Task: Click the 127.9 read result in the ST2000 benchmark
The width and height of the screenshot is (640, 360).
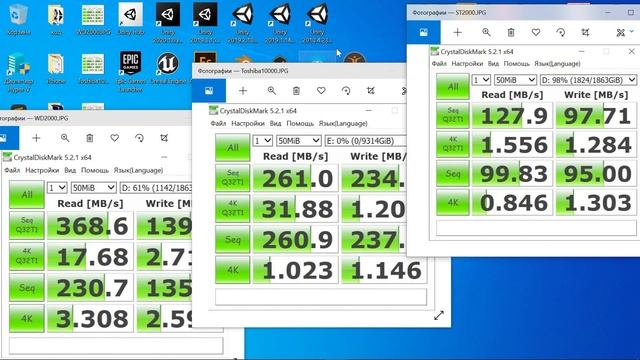Action: coord(512,116)
